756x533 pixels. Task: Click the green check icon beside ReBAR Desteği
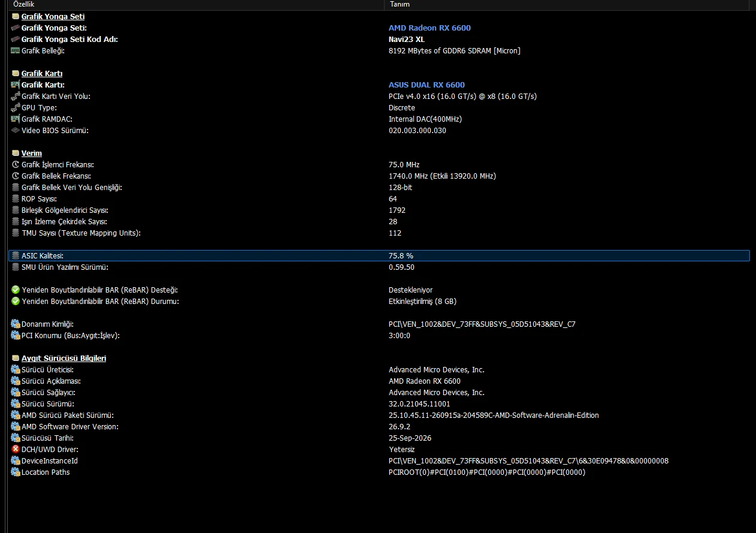point(16,290)
